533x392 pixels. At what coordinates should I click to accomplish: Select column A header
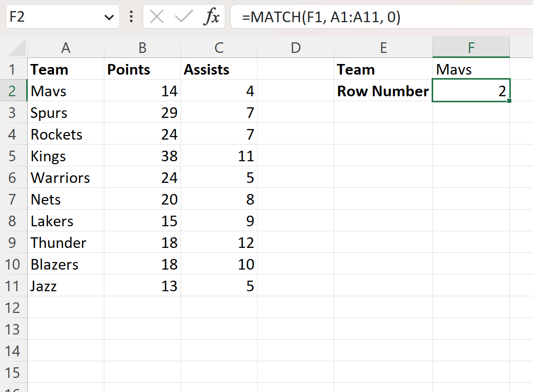tap(66, 47)
